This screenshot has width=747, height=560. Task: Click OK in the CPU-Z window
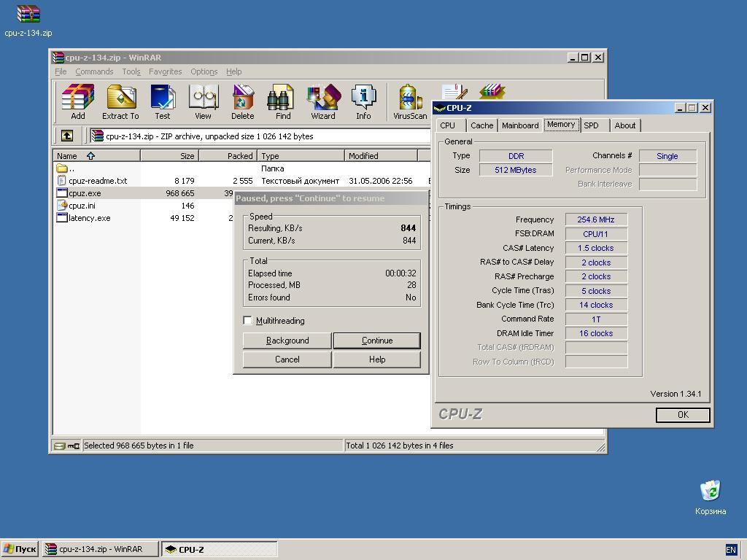683,415
